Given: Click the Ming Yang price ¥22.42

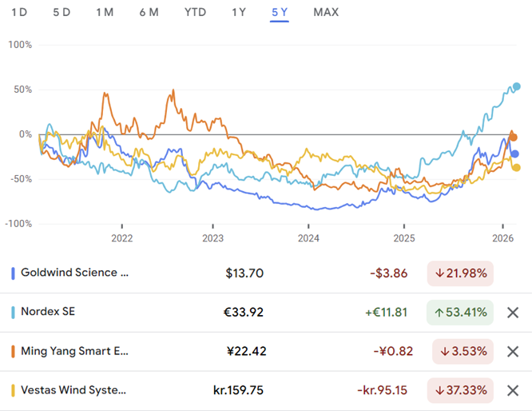Looking at the screenshot, I should pyautogui.click(x=246, y=352).
